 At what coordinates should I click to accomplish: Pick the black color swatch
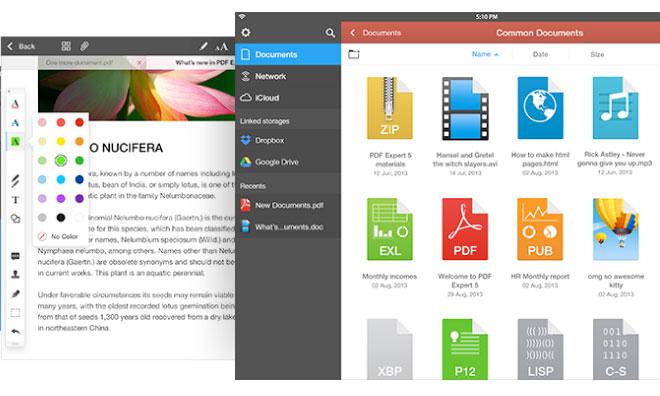61,217
